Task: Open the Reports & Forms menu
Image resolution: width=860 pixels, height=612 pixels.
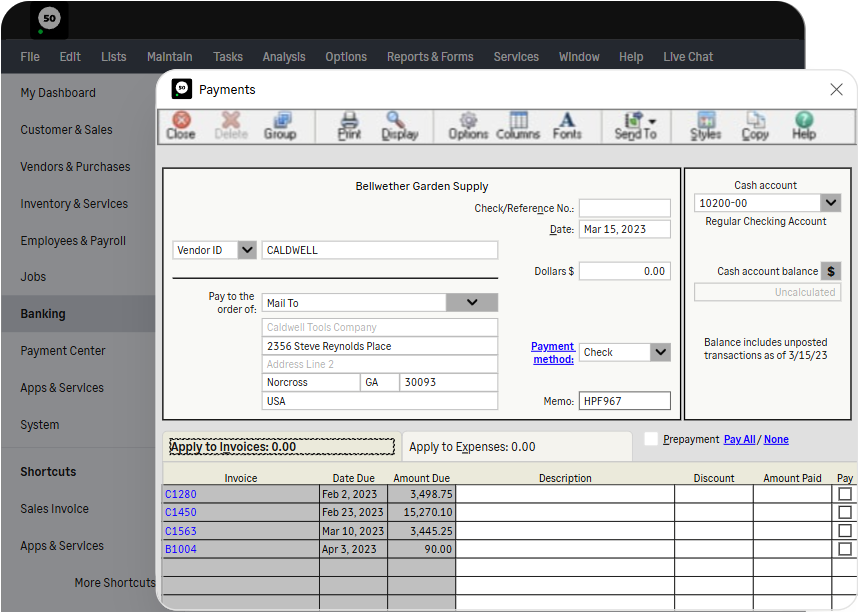Action: point(430,57)
